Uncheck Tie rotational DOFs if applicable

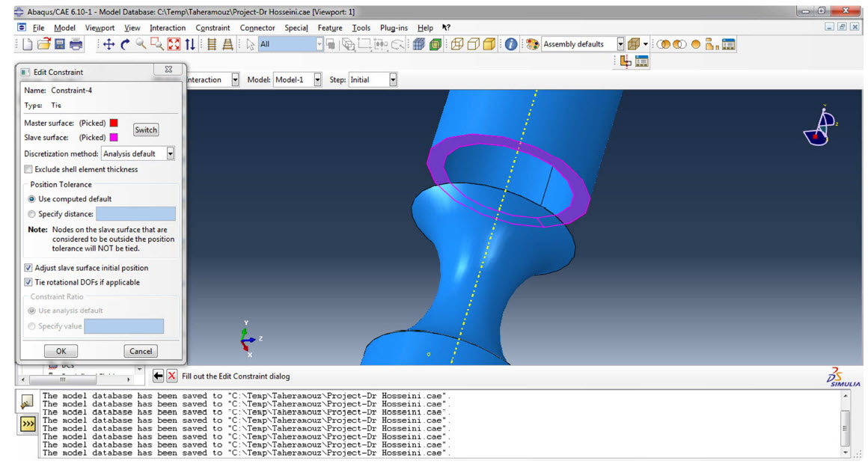tap(28, 282)
